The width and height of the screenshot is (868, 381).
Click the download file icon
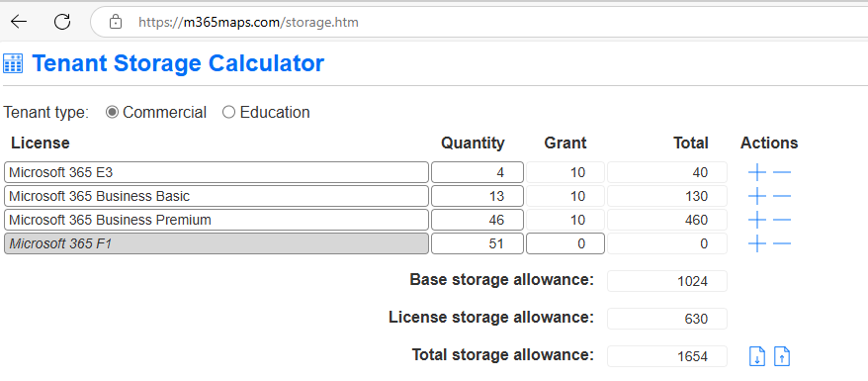click(756, 356)
